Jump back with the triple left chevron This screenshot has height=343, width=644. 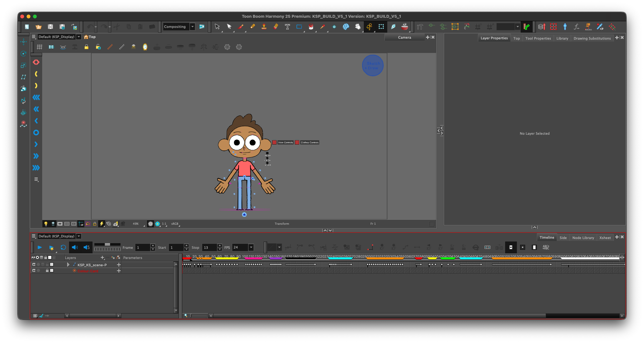click(x=36, y=97)
